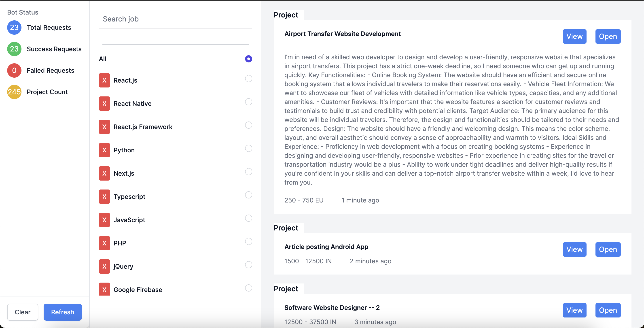
Task: Select the JavaScript radio button
Action: pyautogui.click(x=248, y=218)
